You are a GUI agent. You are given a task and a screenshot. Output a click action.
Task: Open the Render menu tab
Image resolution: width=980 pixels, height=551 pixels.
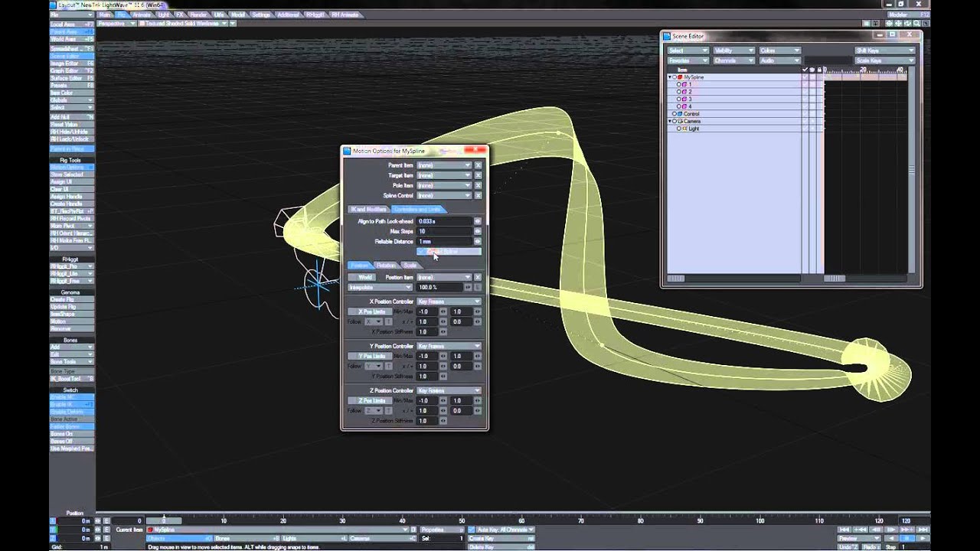(x=198, y=15)
